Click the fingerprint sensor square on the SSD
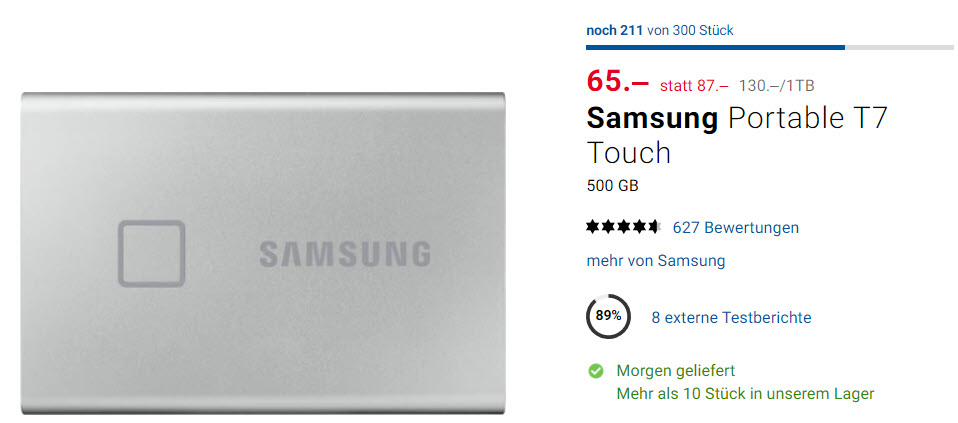This screenshot has width=958, height=423. (x=152, y=254)
